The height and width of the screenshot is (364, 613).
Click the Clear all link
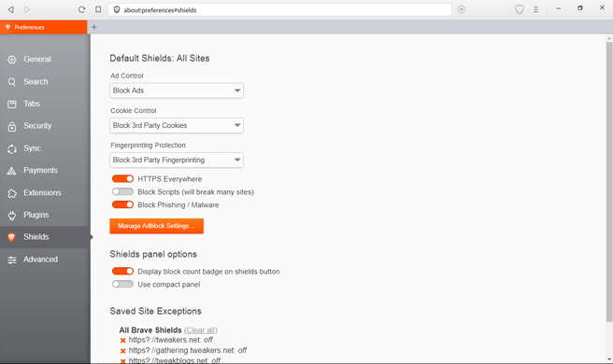(x=201, y=330)
